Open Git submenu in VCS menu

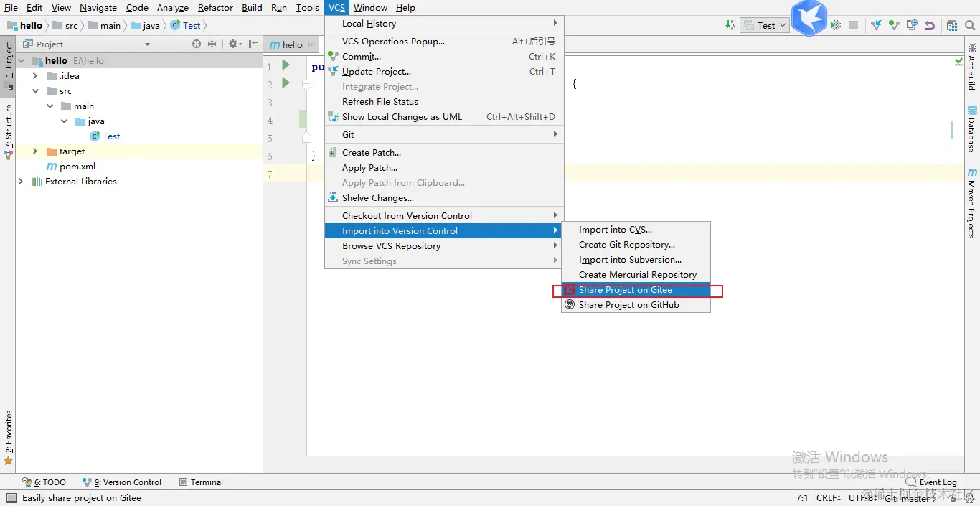pos(444,135)
